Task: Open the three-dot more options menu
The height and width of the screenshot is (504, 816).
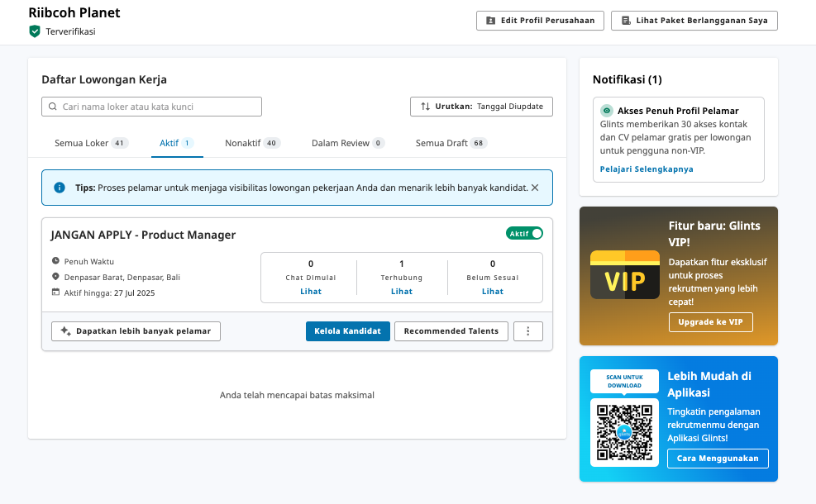Action: coord(528,331)
